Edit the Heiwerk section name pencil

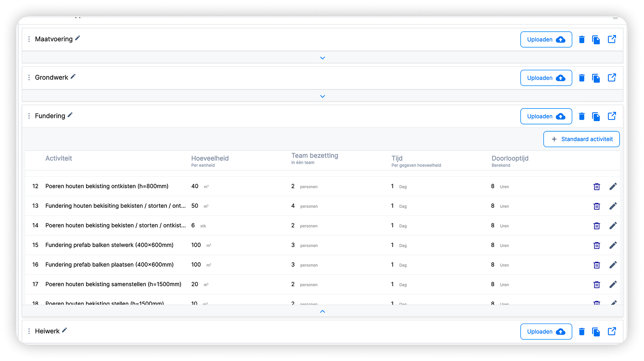(64, 330)
